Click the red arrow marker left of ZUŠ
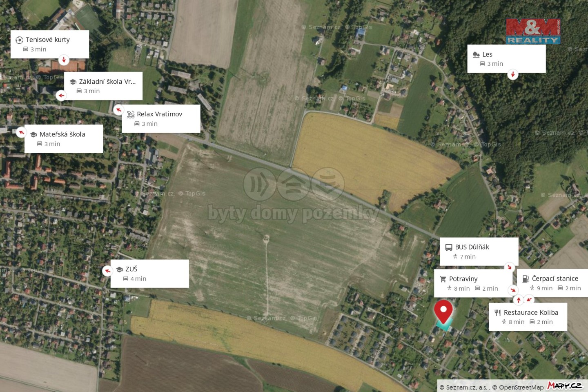Viewport: 588px width, 392px height. 107,271
